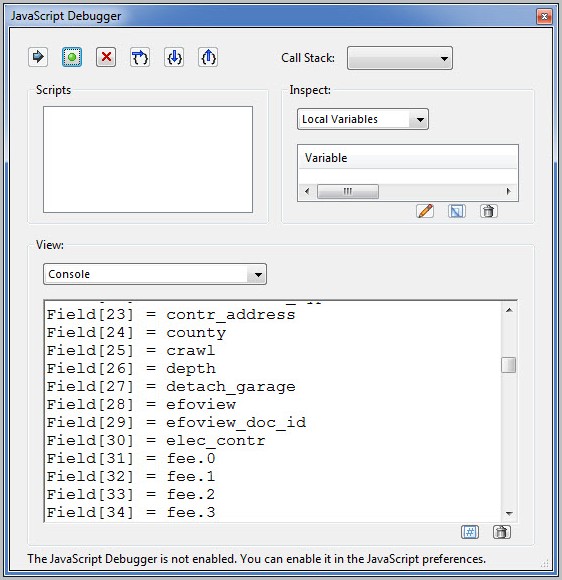562x580 pixels.
Task: Click the line 'Field[25] = crawl'
Action: point(131,350)
